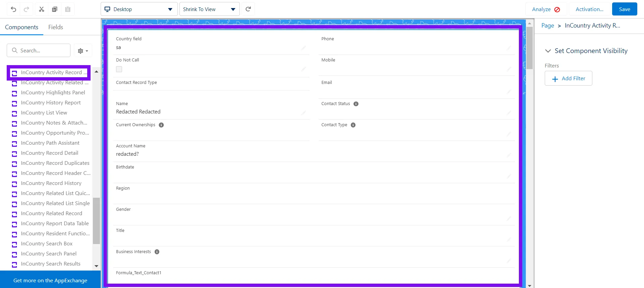Click the paste clipboard icon

coord(68,9)
